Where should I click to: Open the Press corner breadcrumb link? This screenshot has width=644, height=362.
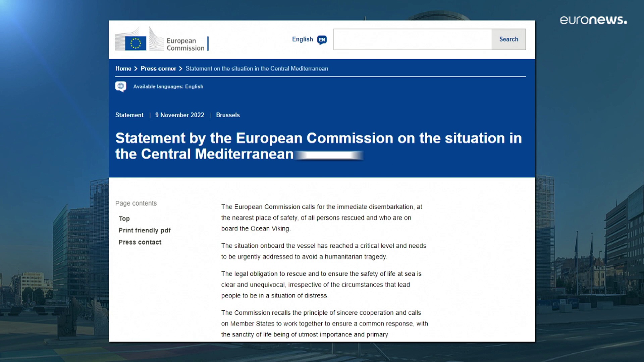[x=158, y=69]
